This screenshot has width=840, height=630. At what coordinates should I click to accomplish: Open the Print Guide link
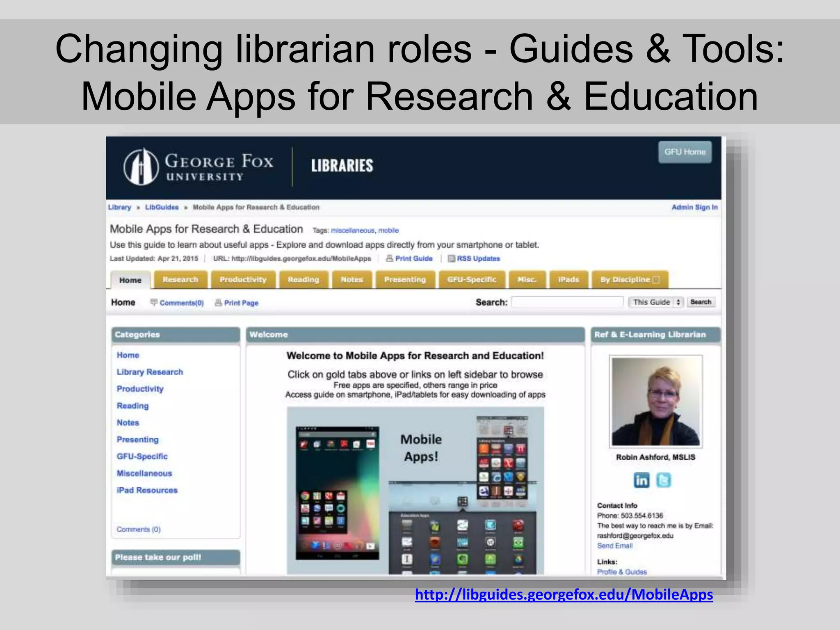click(x=414, y=259)
